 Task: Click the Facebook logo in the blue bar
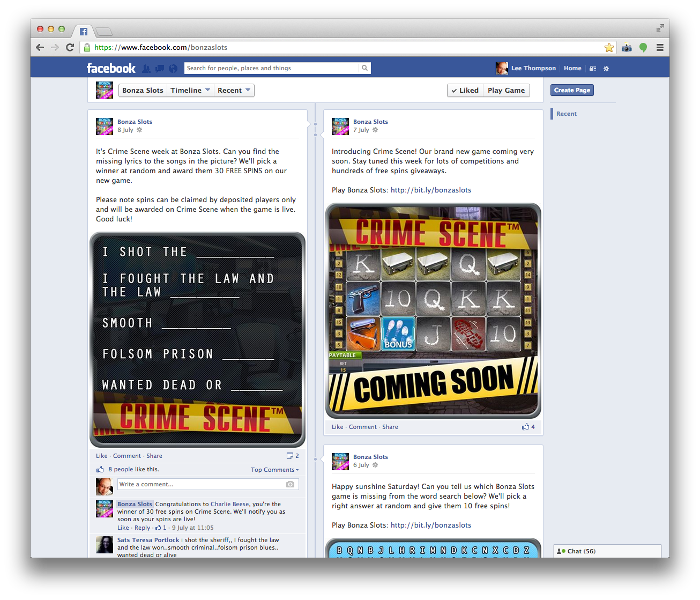pos(111,68)
